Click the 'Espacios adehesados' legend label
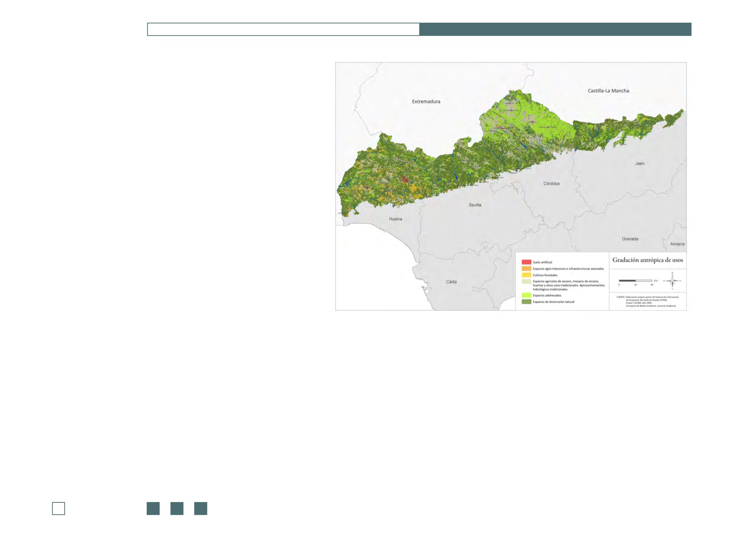This screenshot has width=756, height=534. [547, 295]
